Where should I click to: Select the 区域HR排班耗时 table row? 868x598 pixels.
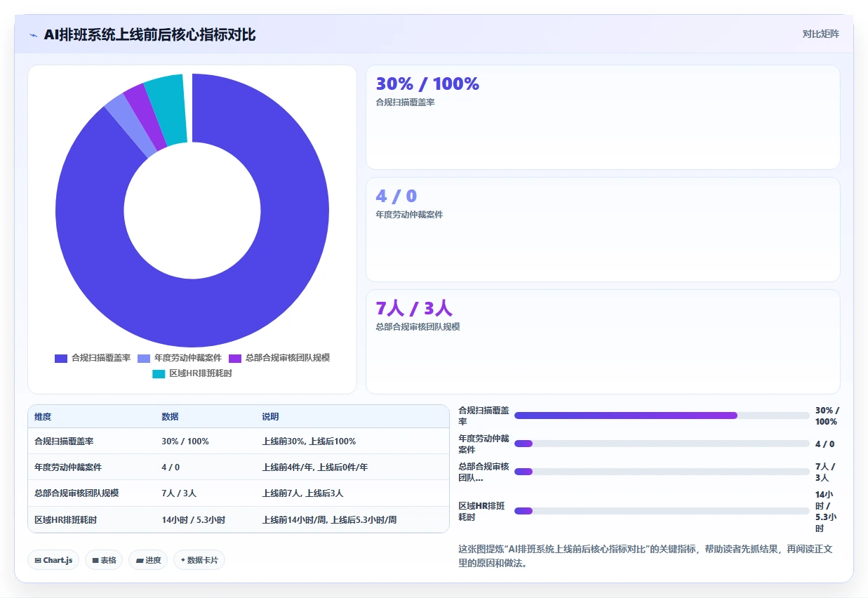click(239, 520)
